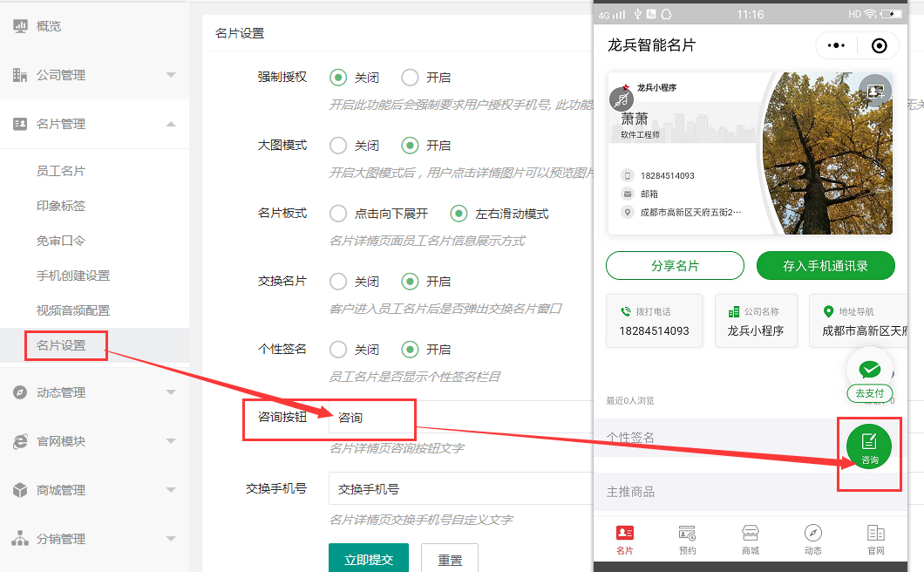The image size is (924, 572).
Task: Click the green 咨询 floating button
Action: click(x=869, y=446)
